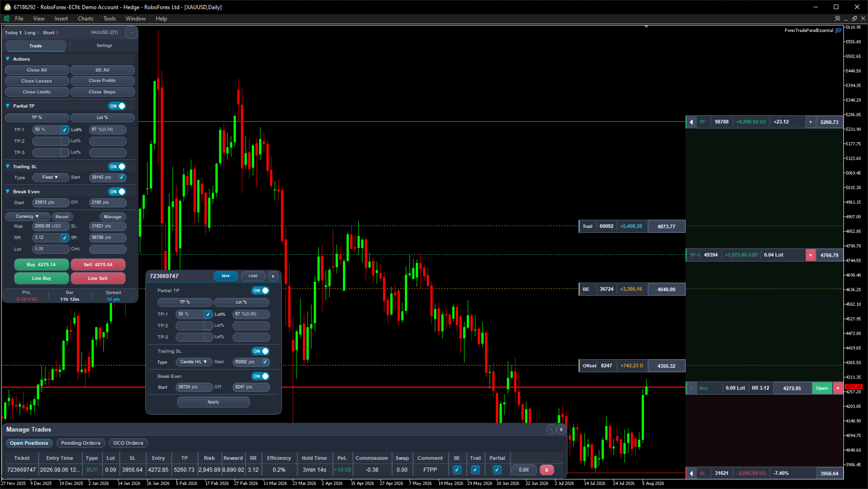Click Apply in the popup

213,402
